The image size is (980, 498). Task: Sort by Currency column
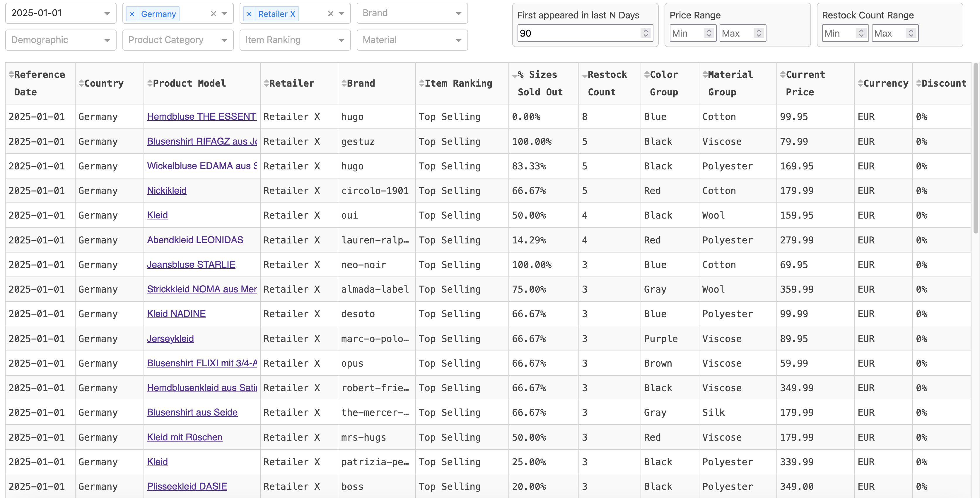pos(861,83)
